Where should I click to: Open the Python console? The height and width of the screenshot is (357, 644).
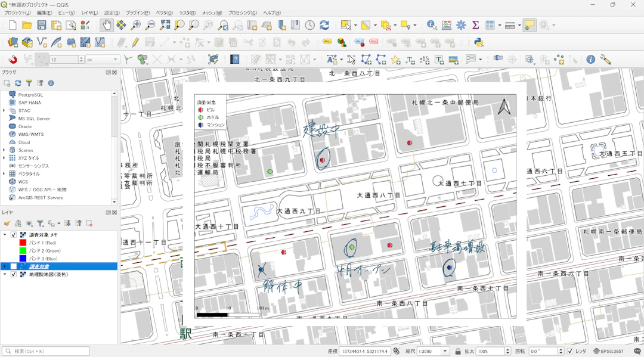(478, 42)
